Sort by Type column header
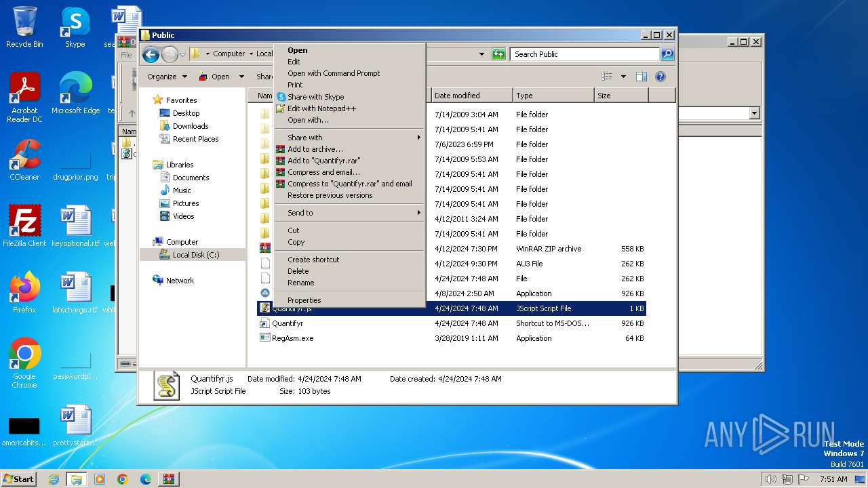This screenshot has width=868, height=488. (553, 96)
